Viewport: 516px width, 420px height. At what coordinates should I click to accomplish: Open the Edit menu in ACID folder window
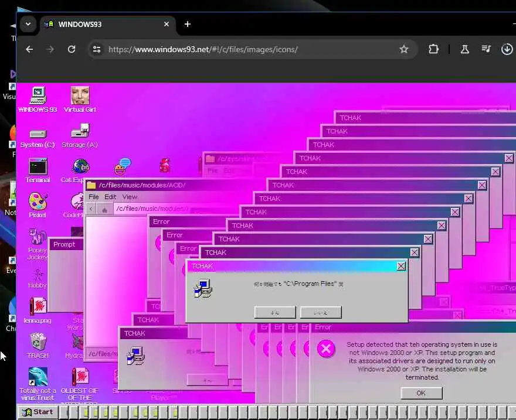click(110, 196)
